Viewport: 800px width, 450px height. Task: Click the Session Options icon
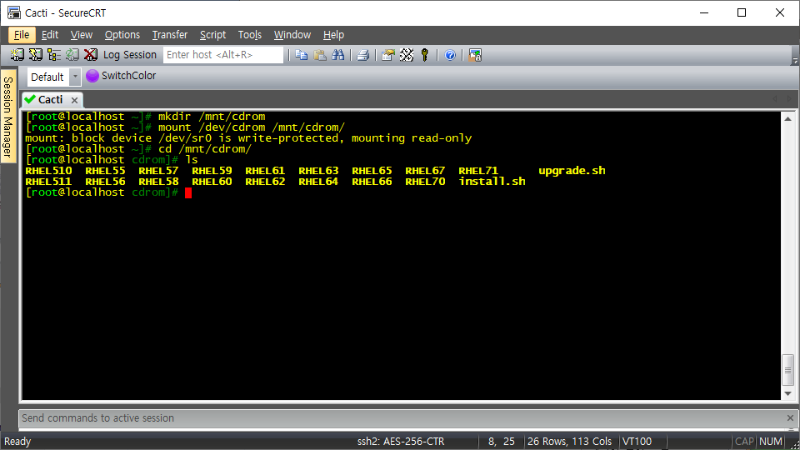coord(388,55)
